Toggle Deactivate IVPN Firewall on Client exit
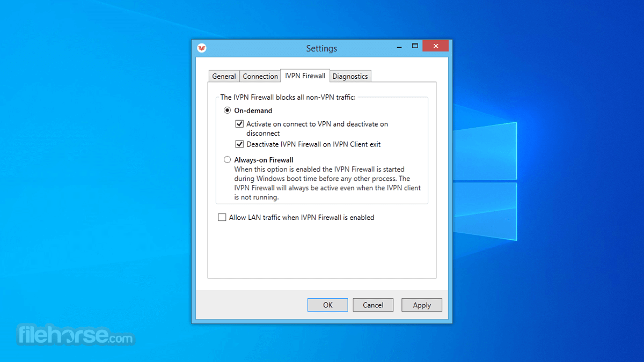Image resolution: width=644 pixels, height=362 pixels. (x=239, y=144)
